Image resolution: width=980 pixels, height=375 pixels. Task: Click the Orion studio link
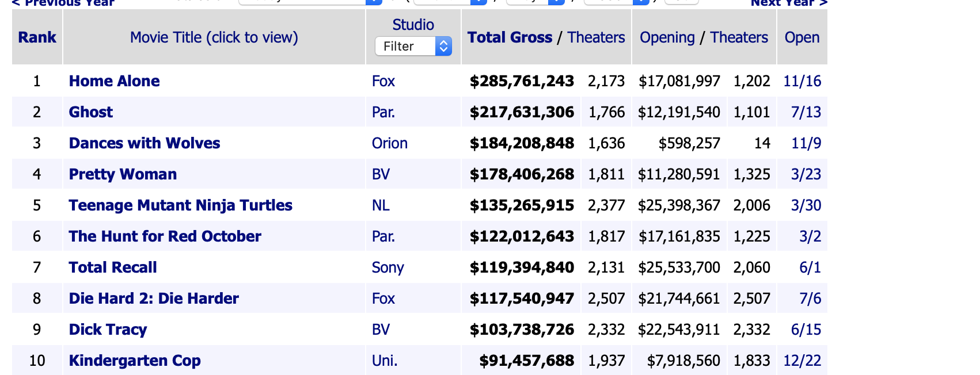pyautogui.click(x=389, y=143)
